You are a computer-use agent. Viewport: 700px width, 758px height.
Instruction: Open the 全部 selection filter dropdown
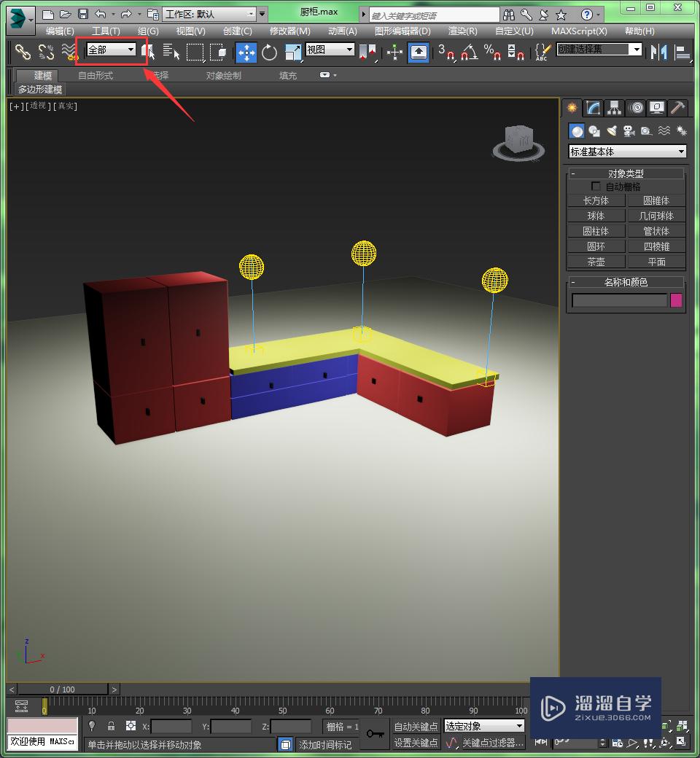pos(111,50)
